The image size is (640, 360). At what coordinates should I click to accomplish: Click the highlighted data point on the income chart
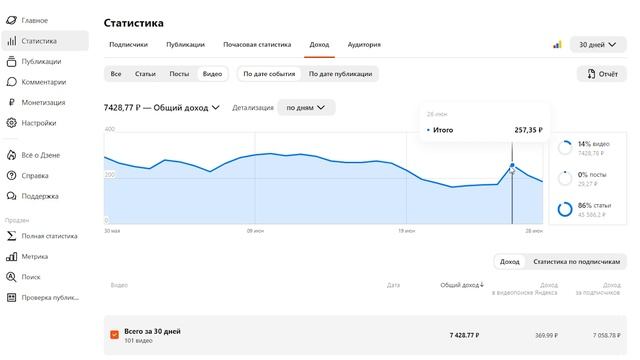coord(512,165)
